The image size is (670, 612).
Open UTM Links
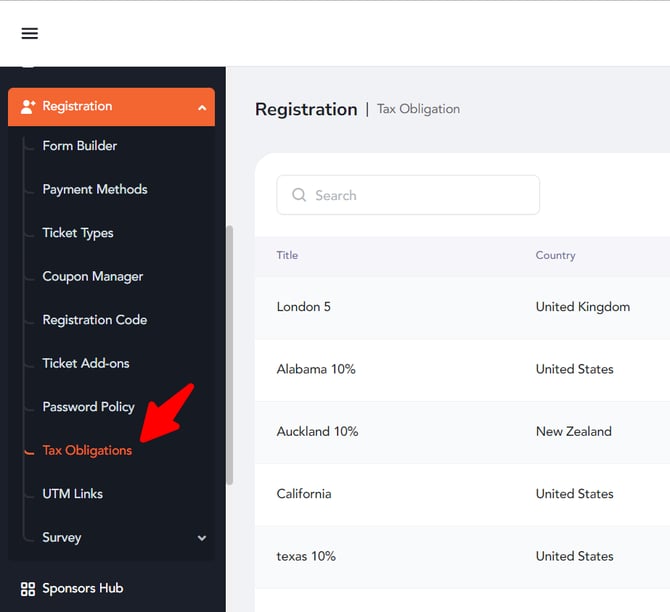pos(72,494)
